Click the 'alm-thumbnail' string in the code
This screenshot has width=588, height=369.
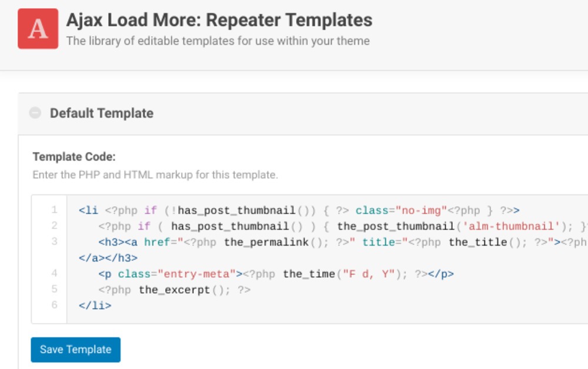(518, 226)
